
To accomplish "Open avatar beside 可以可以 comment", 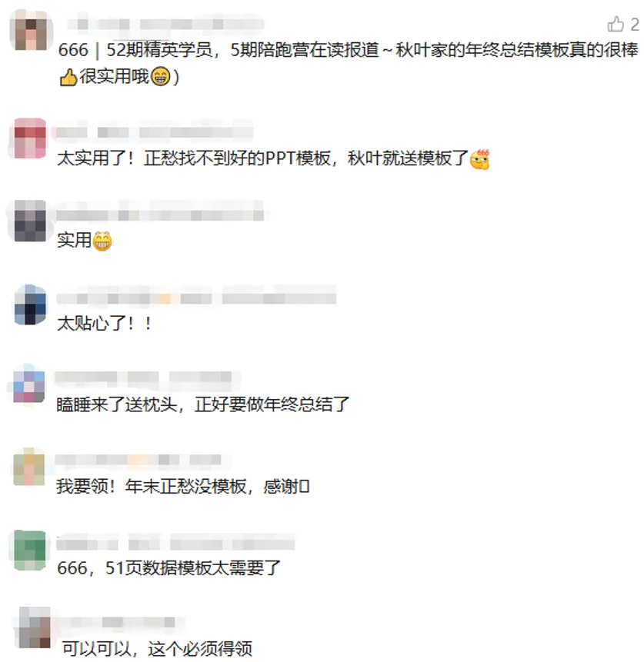I will [x=35, y=628].
